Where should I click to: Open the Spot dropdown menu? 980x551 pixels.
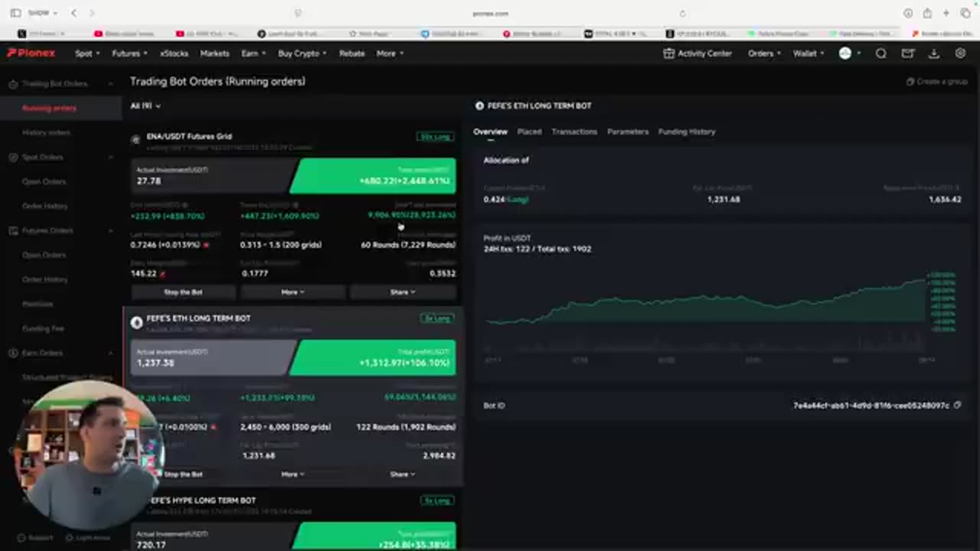pyautogui.click(x=87, y=54)
